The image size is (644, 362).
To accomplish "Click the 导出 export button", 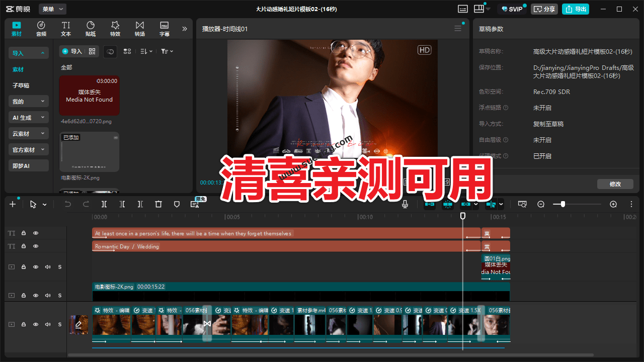I will (x=576, y=9).
